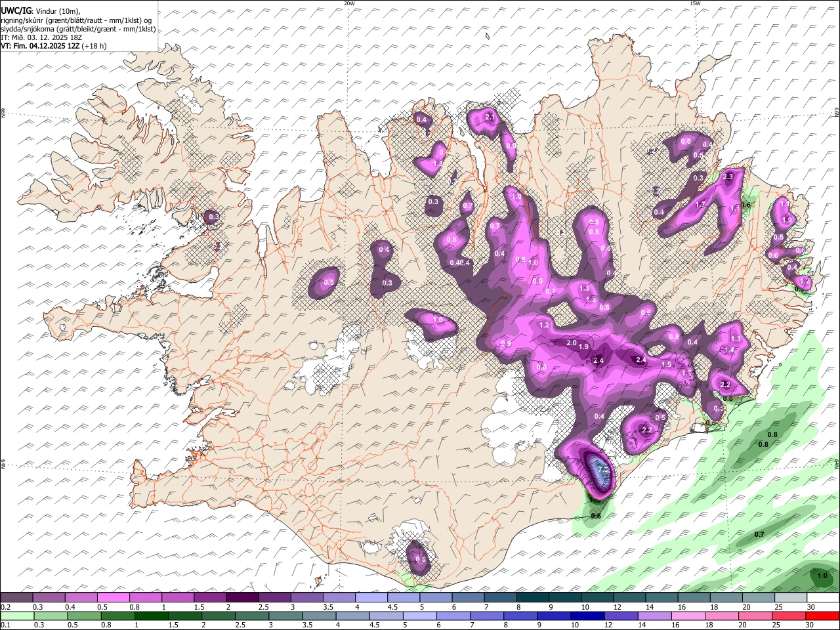Click the 0.7 value over the ocean
Image resolution: width=840 pixels, height=630 pixels.
[x=759, y=534]
